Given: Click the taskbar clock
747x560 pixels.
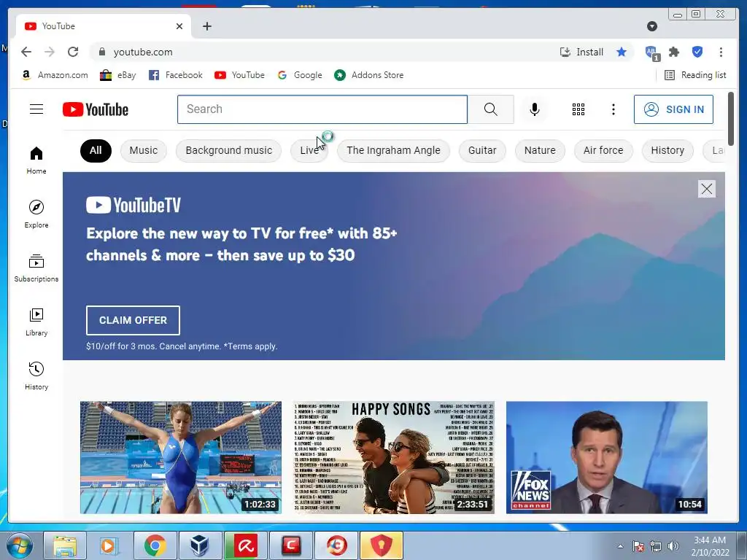Looking at the screenshot, I should click(710, 546).
